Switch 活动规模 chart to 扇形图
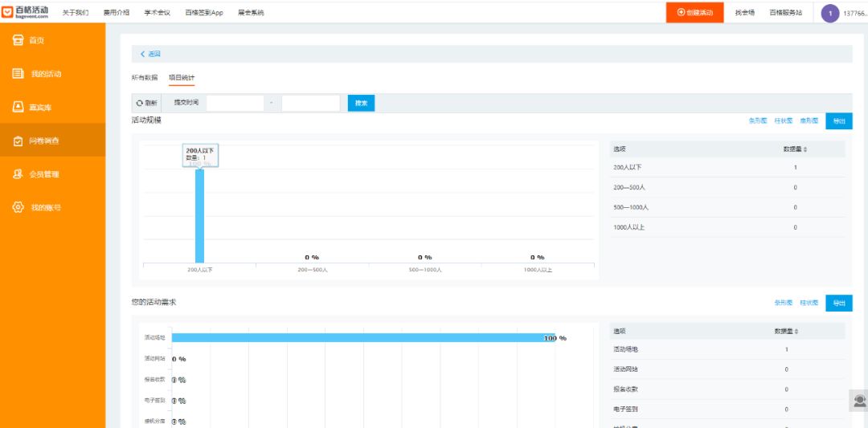Viewport: 868px width, 428px height. point(809,120)
